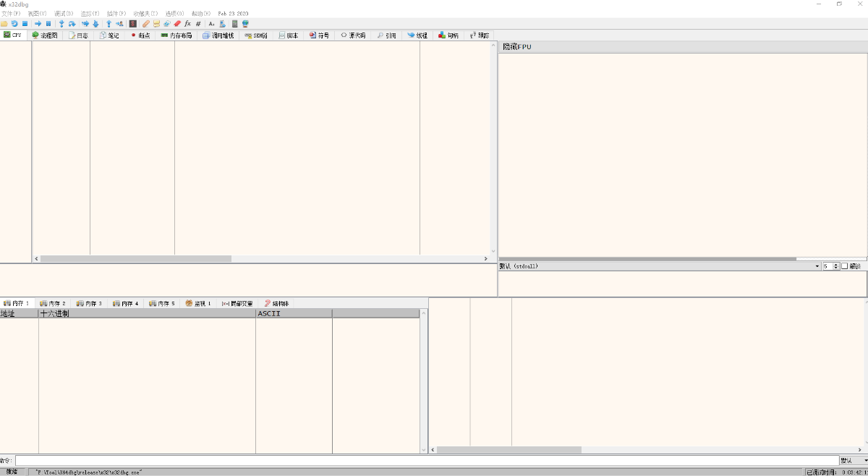Image resolution: width=868 pixels, height=476 pixels.
Task: Switch to the 流程图 tab
Action: coord(45,35)
